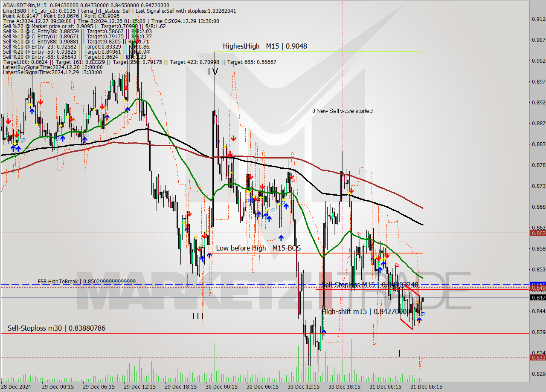Click the 0.829 price axis value
Screen dimensions: 546x392
click(x=538, y=374)
